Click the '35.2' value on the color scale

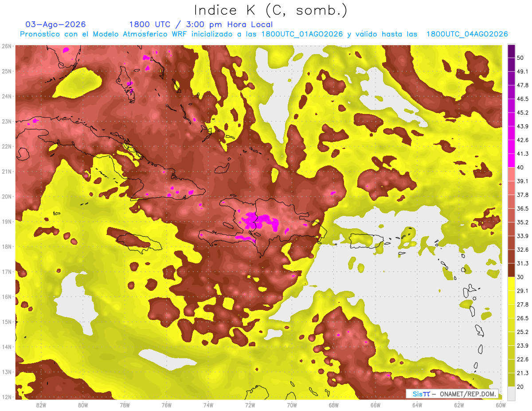click(x=523, y=222)
